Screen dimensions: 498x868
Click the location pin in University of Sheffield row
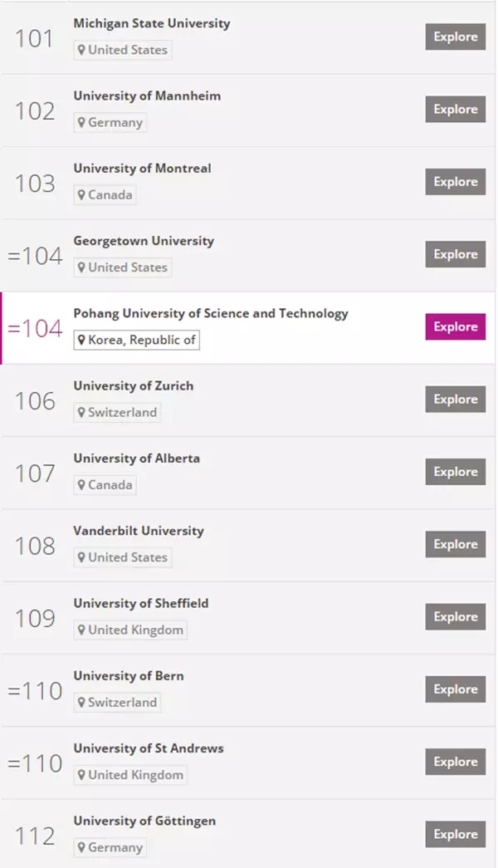click(x=81, y=630)
